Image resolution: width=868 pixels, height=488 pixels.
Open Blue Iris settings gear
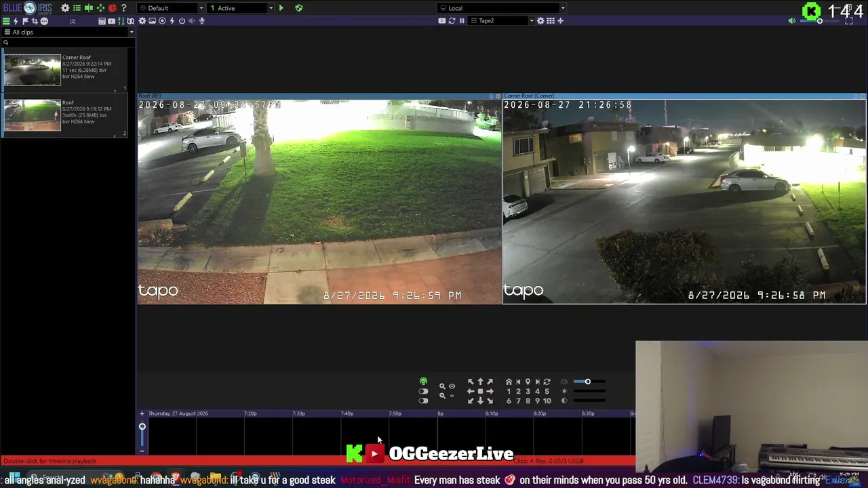(x=65, y=8)
